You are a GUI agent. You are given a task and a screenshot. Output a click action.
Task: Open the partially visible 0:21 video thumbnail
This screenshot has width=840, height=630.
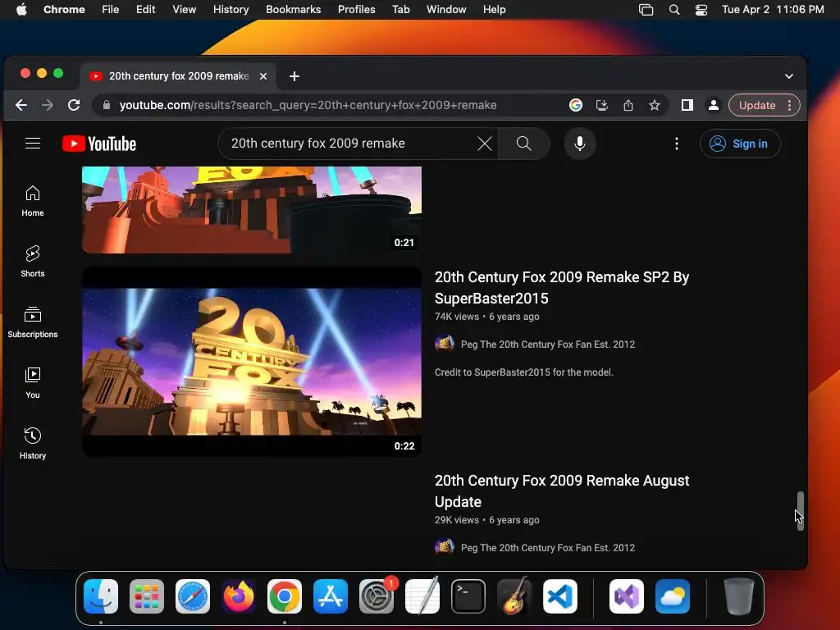(x=252, y=209)
